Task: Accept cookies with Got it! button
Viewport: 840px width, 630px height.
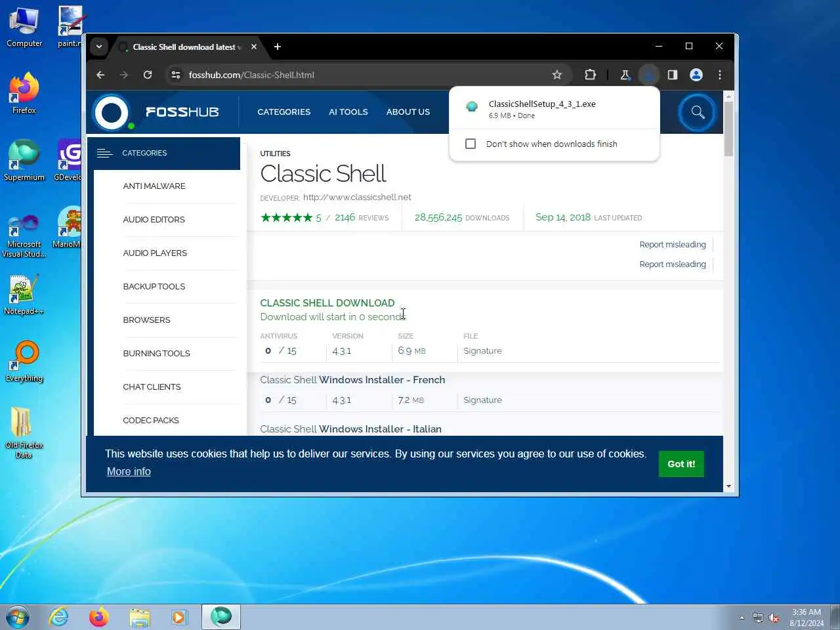Action: (x=681, y=464)
